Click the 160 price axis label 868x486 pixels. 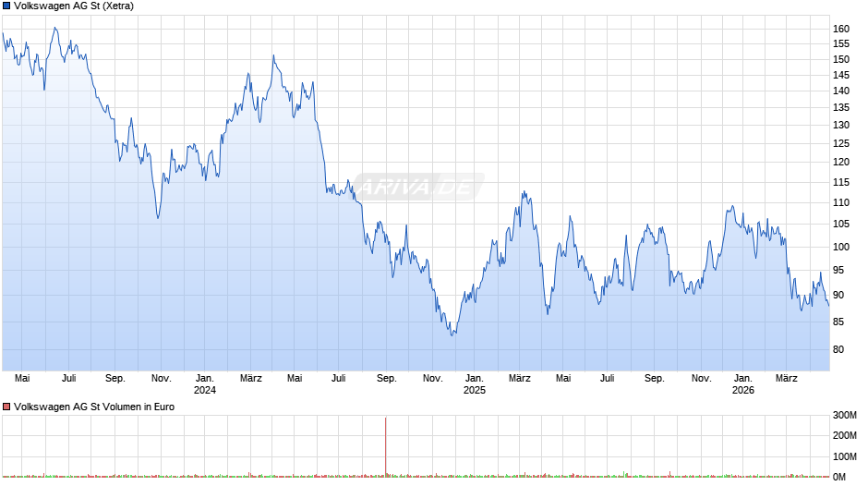coord(841,29)
